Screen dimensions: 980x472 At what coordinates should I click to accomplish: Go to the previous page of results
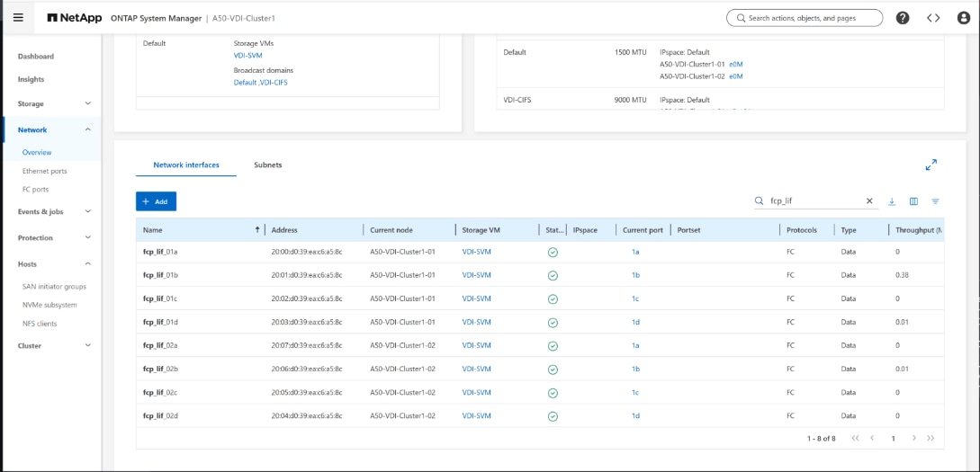872,439
